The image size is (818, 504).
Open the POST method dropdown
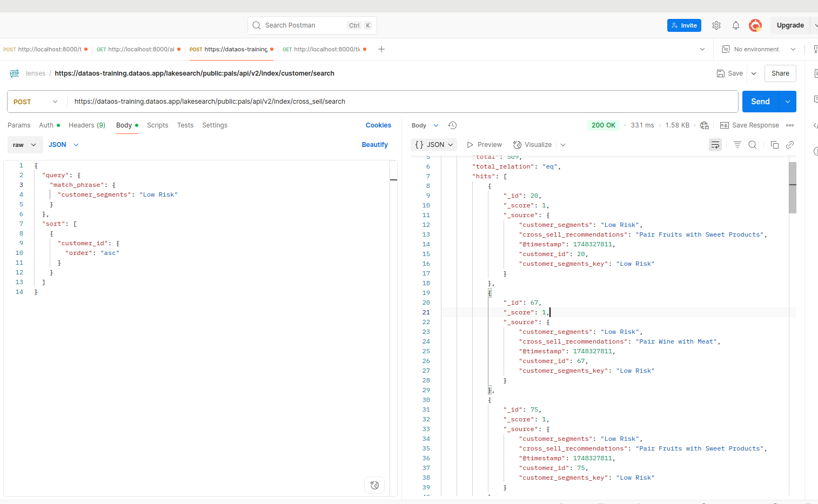pyautogui.click(x=36, y=102)
